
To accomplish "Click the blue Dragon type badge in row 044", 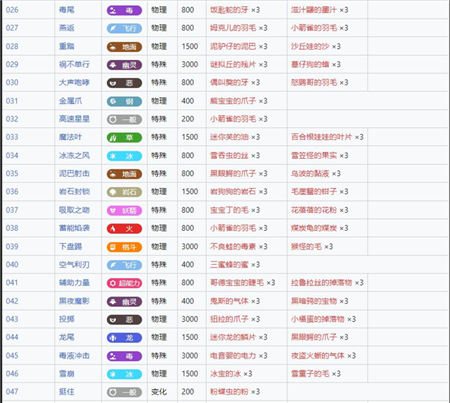I will pos(124,338).
